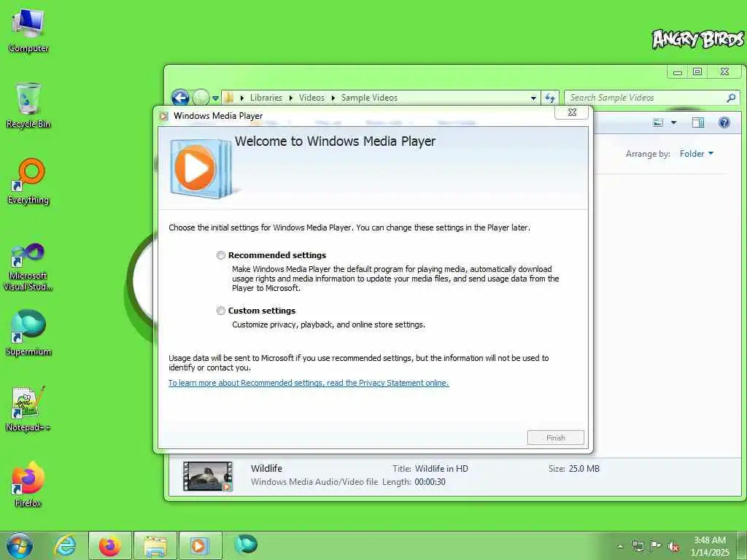
Task: Launch the Everything desktop shortcut
Action: point(28,182)
